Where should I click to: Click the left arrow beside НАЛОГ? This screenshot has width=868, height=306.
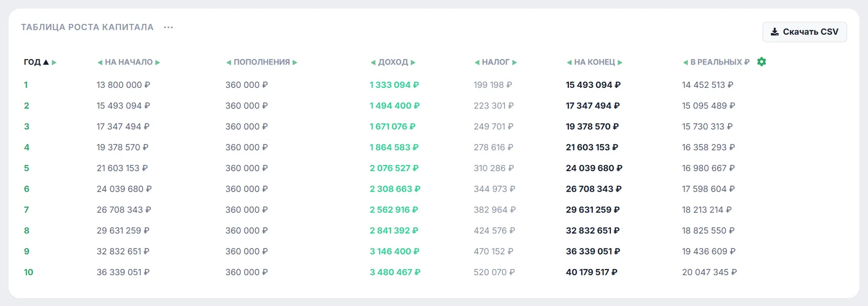[477, 62]
